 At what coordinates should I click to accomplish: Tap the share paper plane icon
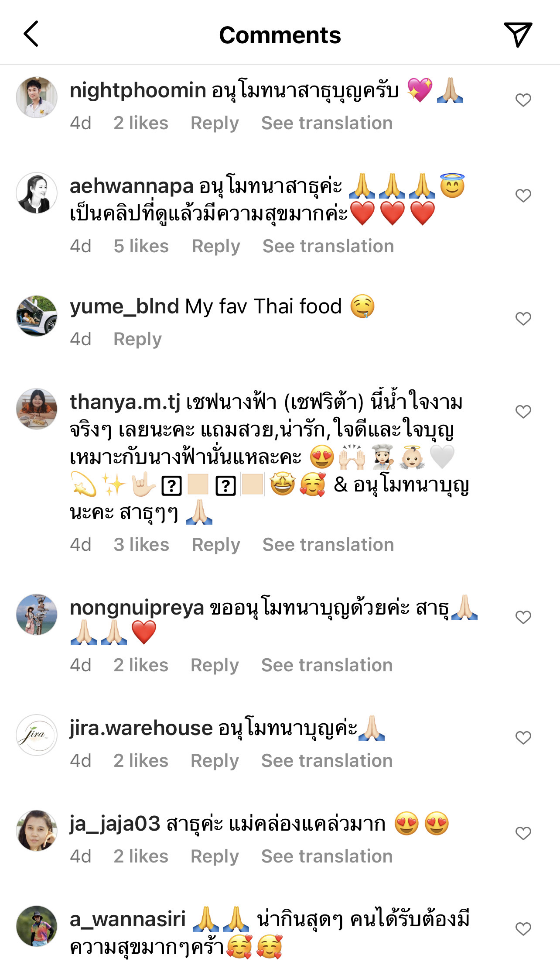[518, 34]
